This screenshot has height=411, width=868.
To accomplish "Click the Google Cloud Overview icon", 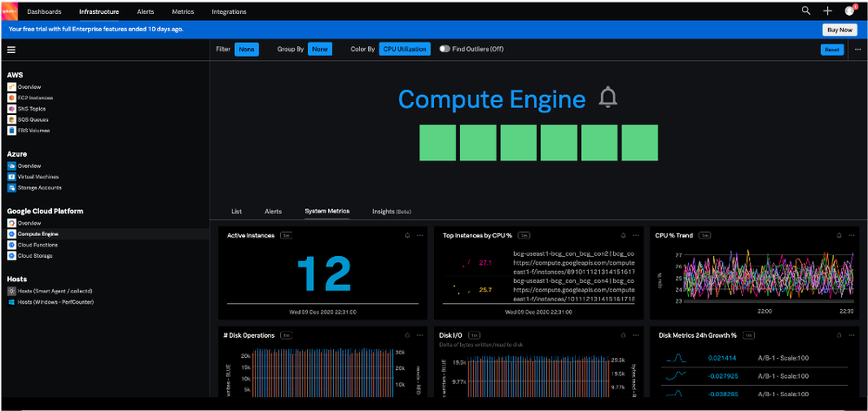I will point(11,223).
